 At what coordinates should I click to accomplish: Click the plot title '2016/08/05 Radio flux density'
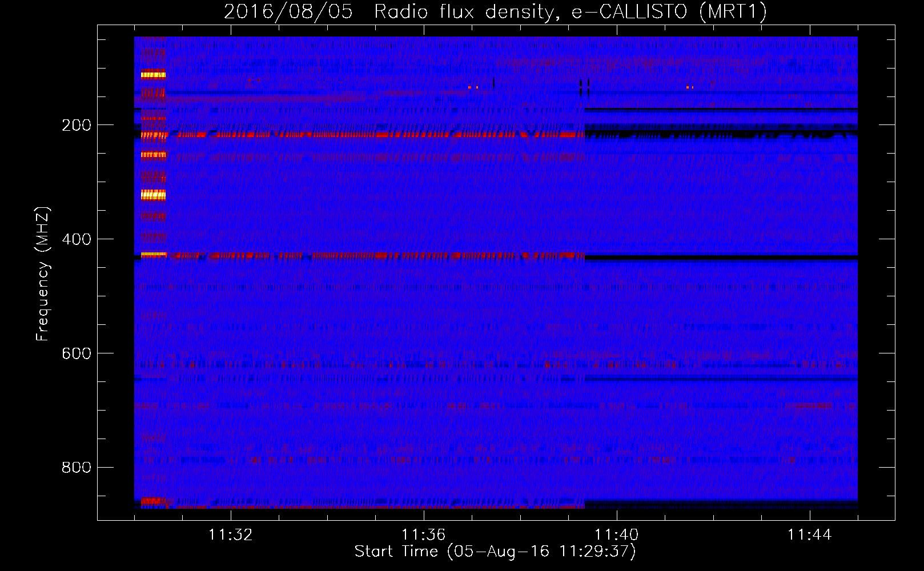coord(495,11)
